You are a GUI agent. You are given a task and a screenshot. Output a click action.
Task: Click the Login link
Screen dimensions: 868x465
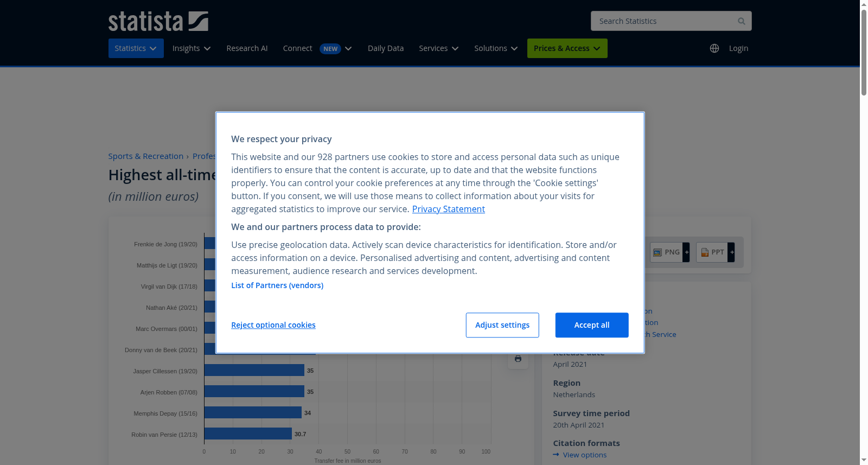[738, 48]
